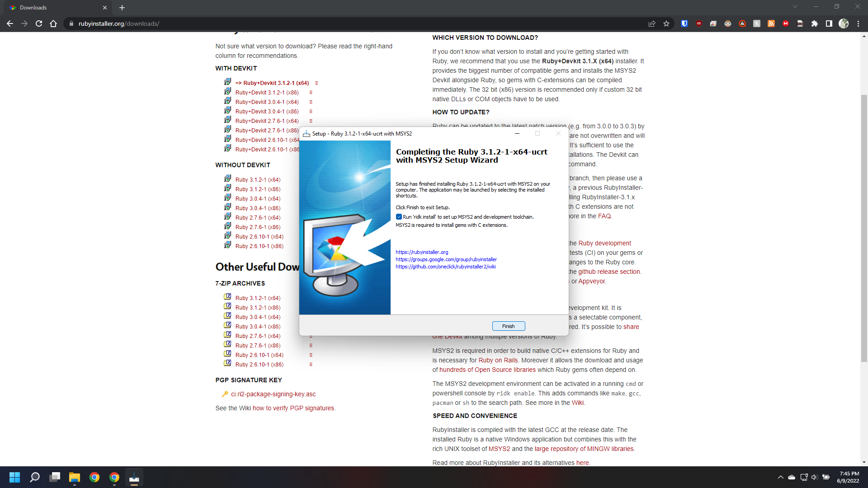Screen dimensions: 868x488
Task: Click the Finish button in Setup wizard
Action: pos(508,326)
